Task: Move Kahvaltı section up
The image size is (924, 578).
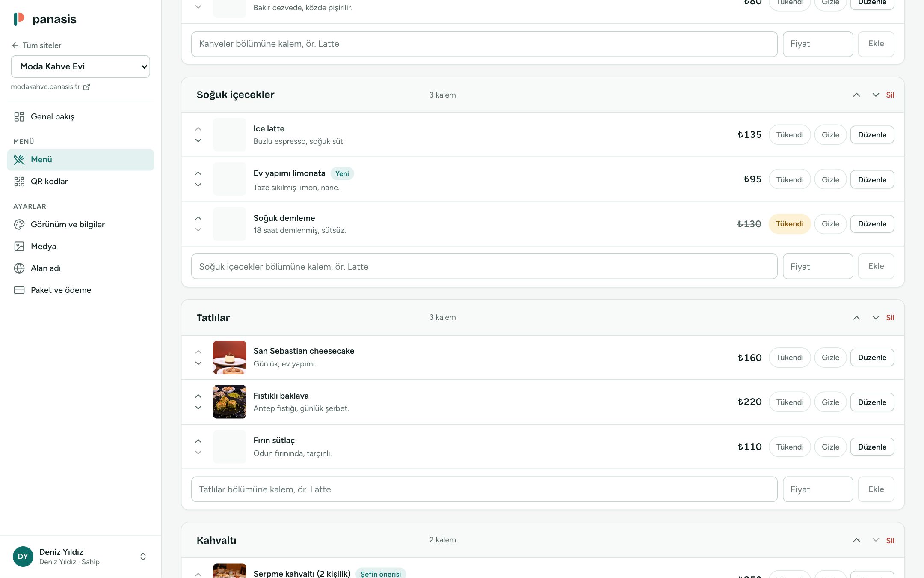Action: (x=856, y=540)
